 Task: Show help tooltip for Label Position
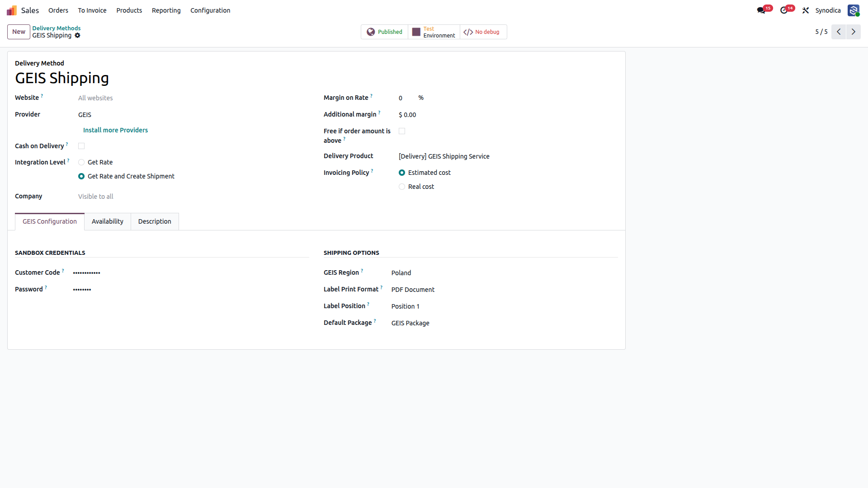click(x=368, y=304)
